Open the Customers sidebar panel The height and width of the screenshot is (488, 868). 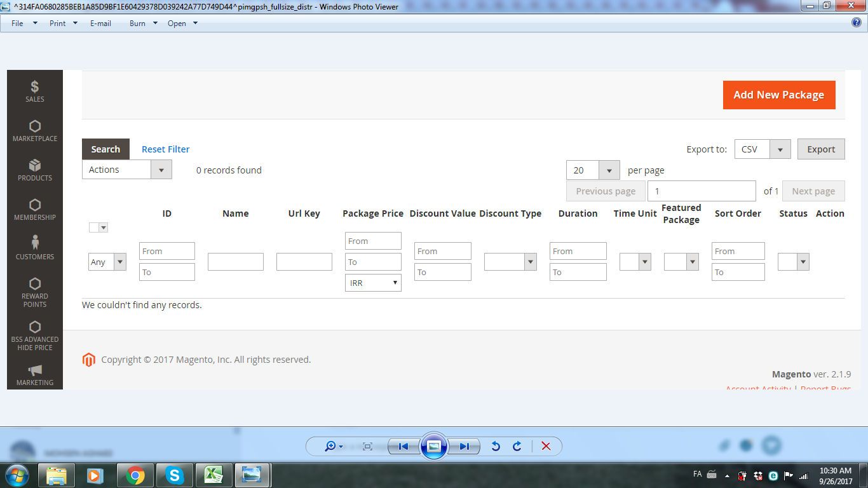click(34, 248)
